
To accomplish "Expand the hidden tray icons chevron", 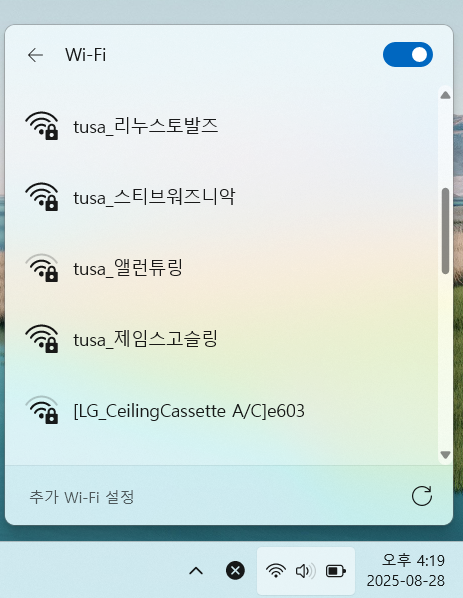I will tap(196, 571).
